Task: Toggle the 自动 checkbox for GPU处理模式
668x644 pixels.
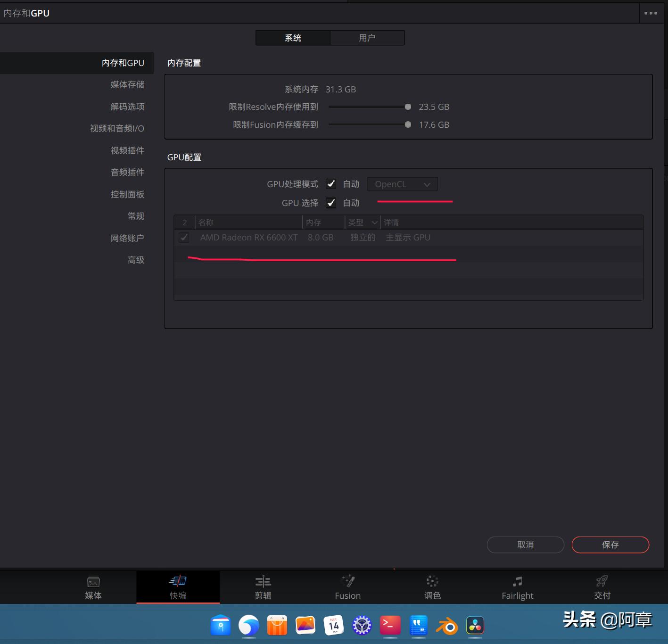Action: pyautogui.click(x=331, y=184)
